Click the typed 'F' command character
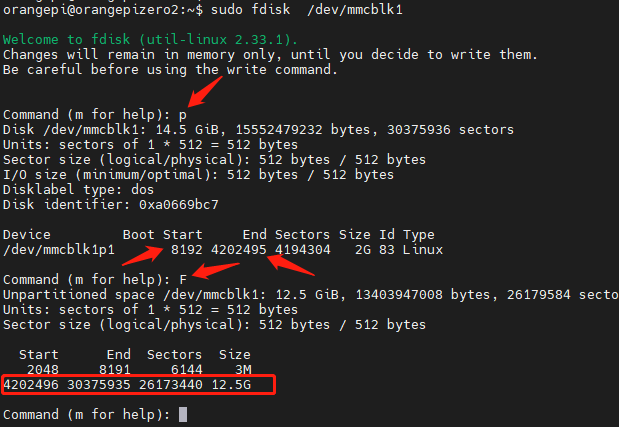Screen dimensions: 619x427 point(183,280)
